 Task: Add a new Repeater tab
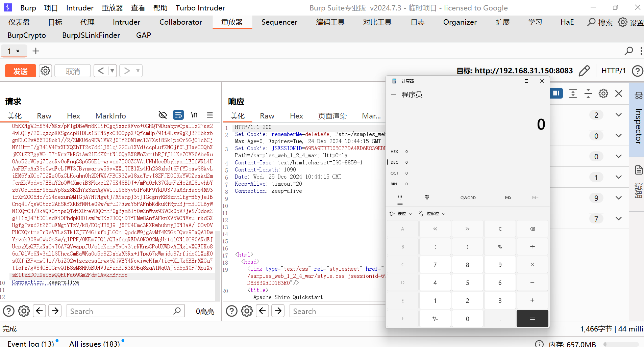(35, 51)
